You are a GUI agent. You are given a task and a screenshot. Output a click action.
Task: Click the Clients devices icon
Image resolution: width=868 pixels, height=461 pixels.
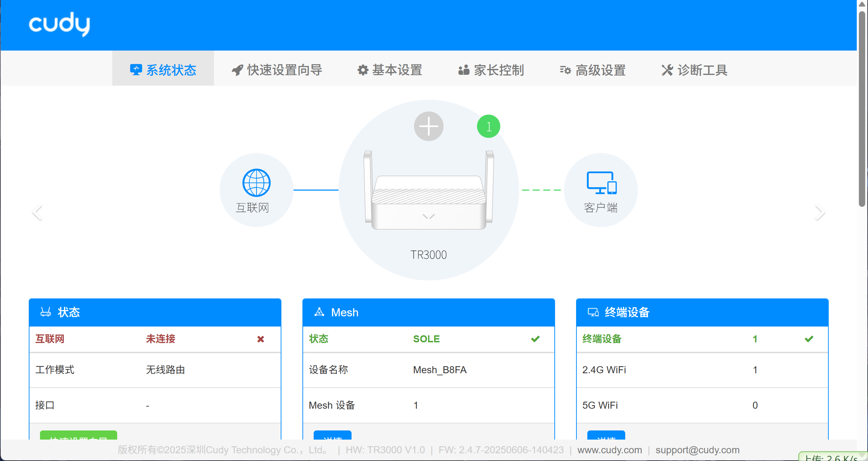[x=601, y=183]
